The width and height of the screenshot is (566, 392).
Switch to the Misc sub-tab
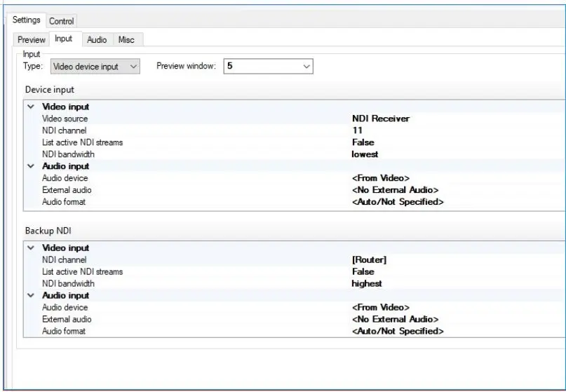[x=126, y=40]
